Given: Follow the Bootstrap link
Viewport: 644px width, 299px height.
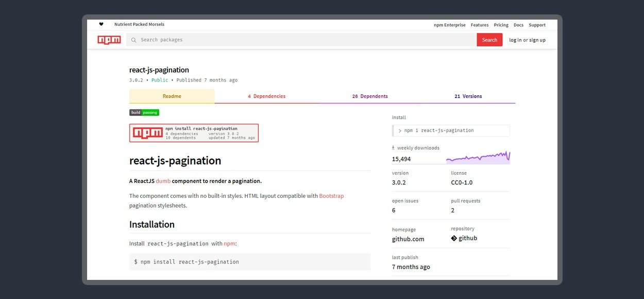Looking at the screenshot, I should click(x=331, y=196).
